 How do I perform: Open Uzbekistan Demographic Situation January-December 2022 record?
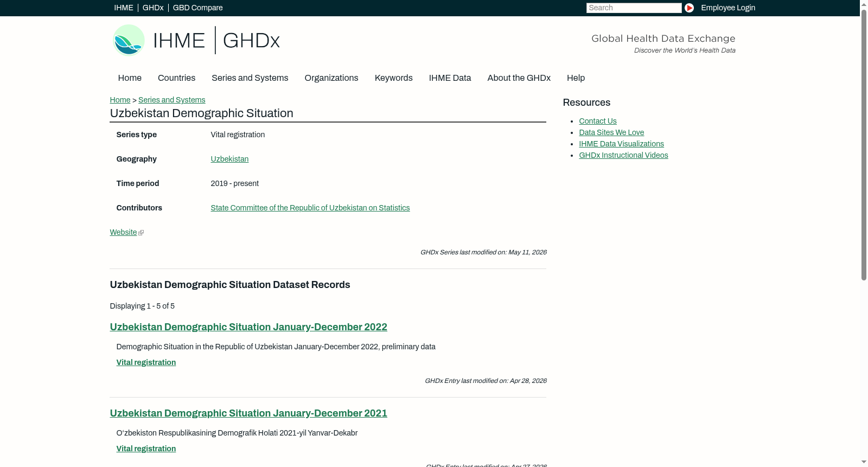pos(248,327)
